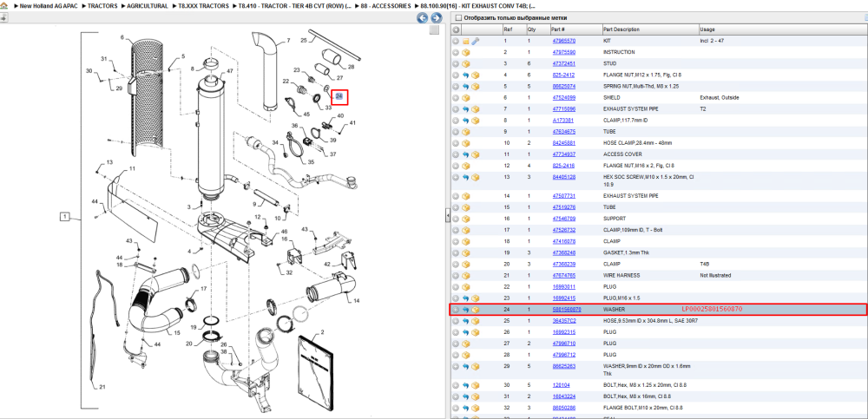Click the wrench icon on the KIT row
The image size is (868, 419).
[475, 41]
